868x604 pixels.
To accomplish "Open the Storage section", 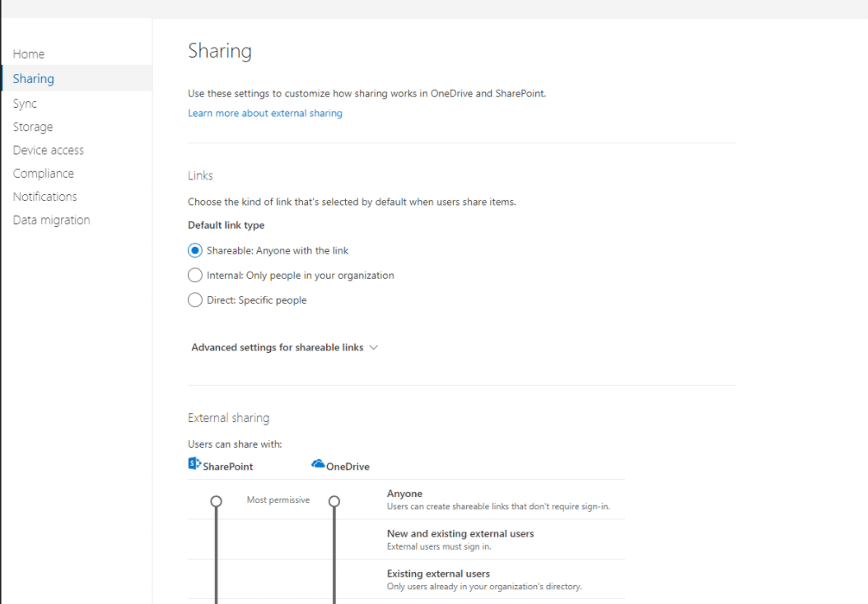I will click(33, 127).
